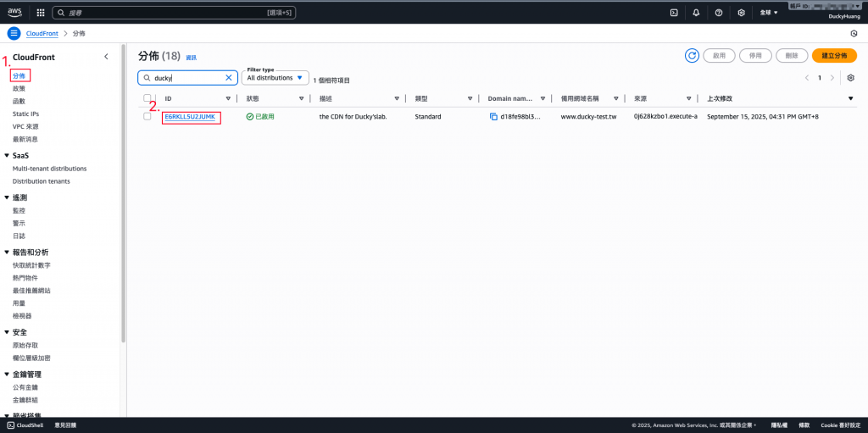Launch CloudShell from top bar icon
This screenshot has height=433, width=868.
click(x=674, y=12)
